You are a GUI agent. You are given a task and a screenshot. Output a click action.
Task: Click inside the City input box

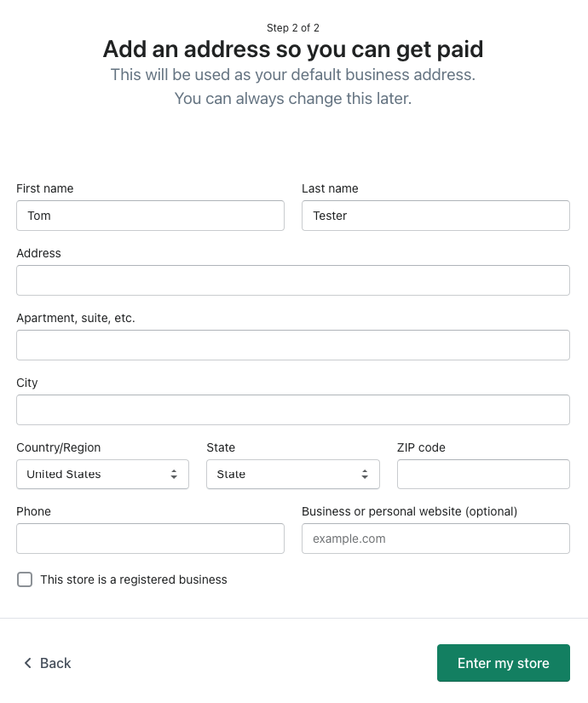(x=293, y=410)
